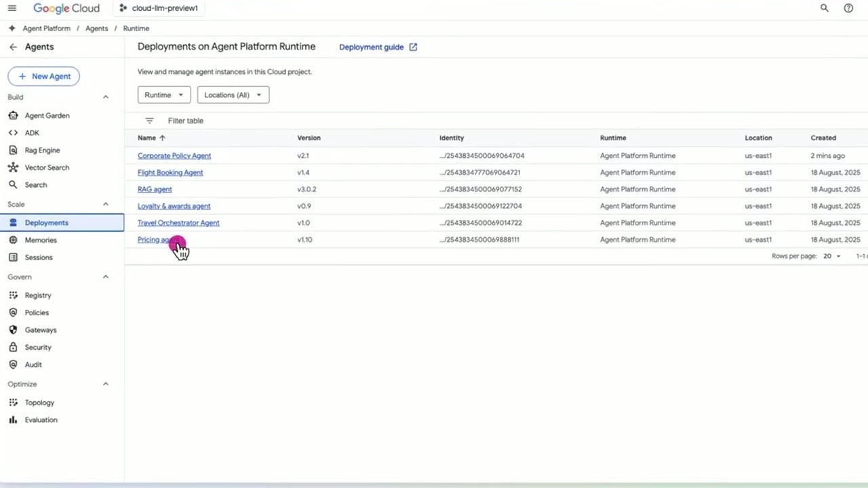Open the Locations (All) dropdown
This screenshot has width=868, height=488.
(233, 95)
